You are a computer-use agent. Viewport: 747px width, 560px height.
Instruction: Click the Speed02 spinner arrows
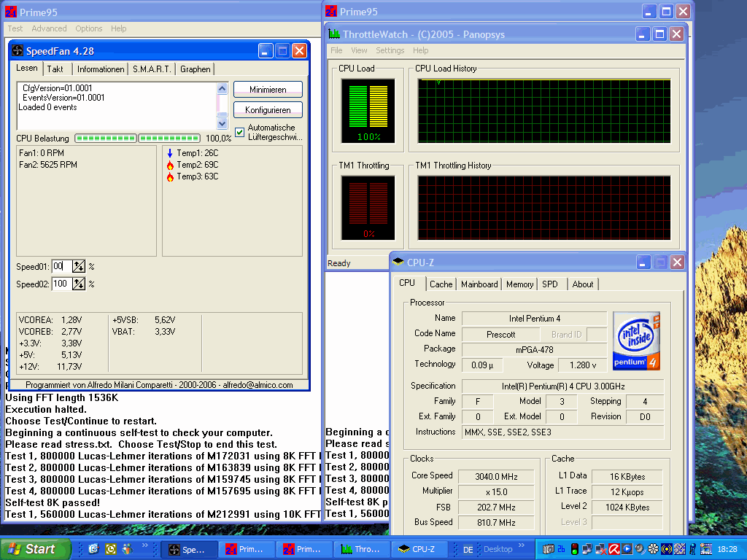coord(79,284)
